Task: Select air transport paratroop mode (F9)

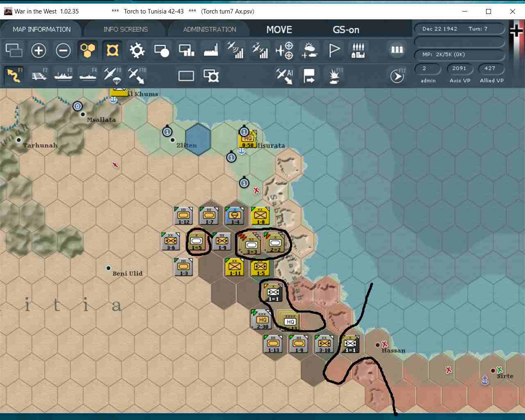Action: (x=112, y=75)
